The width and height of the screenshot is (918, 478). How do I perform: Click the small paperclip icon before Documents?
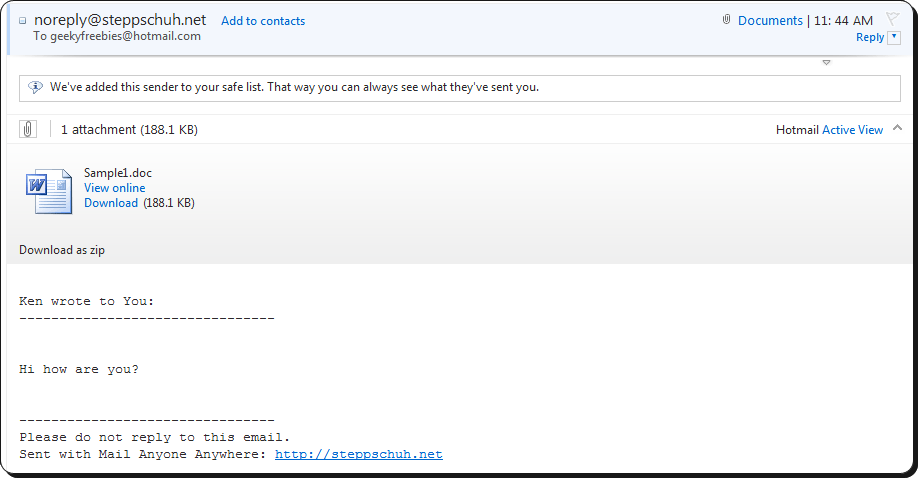[726, 20]
